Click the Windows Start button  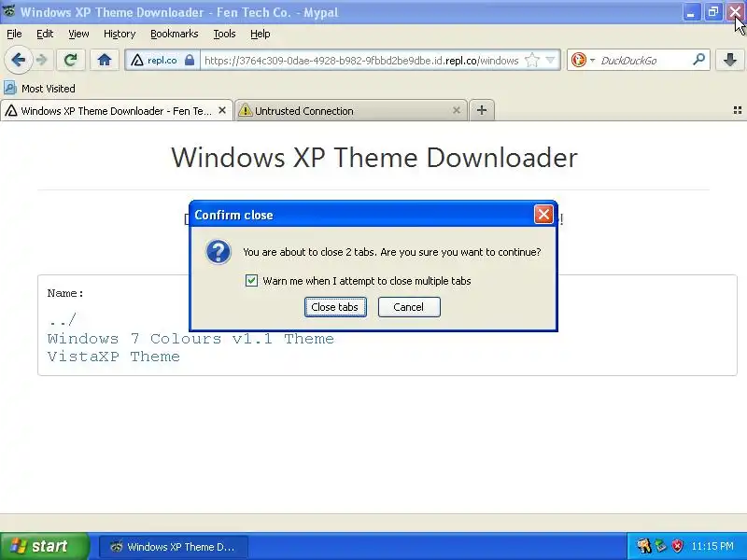point(44,546)
